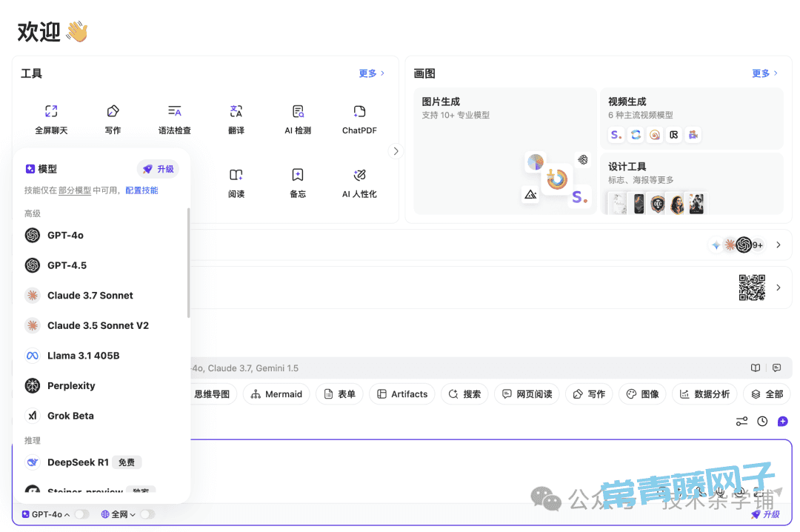Open the 全屏聊天 full-screen chat tool
The height and width of the screenshot is (532, 800).
[x=51, y=119]
